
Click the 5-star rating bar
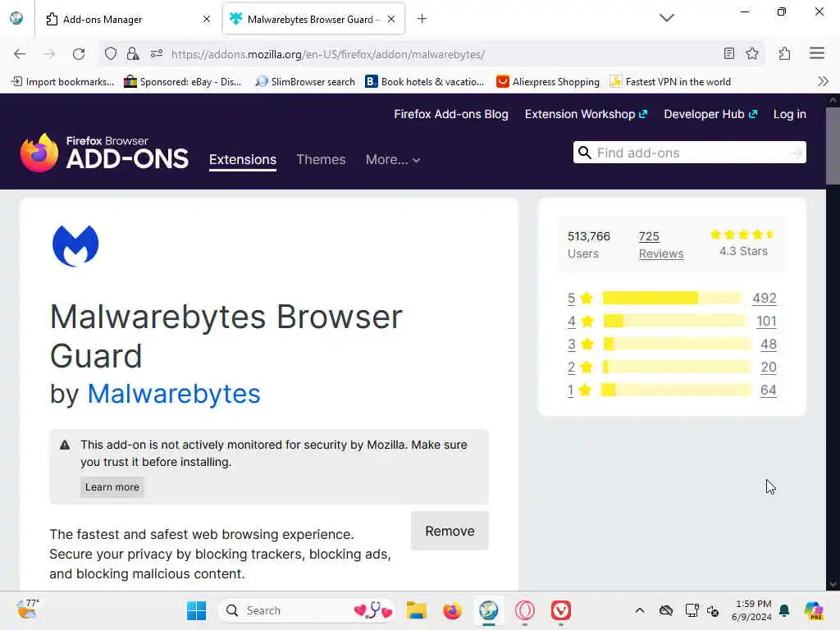[x=673, y=298]
